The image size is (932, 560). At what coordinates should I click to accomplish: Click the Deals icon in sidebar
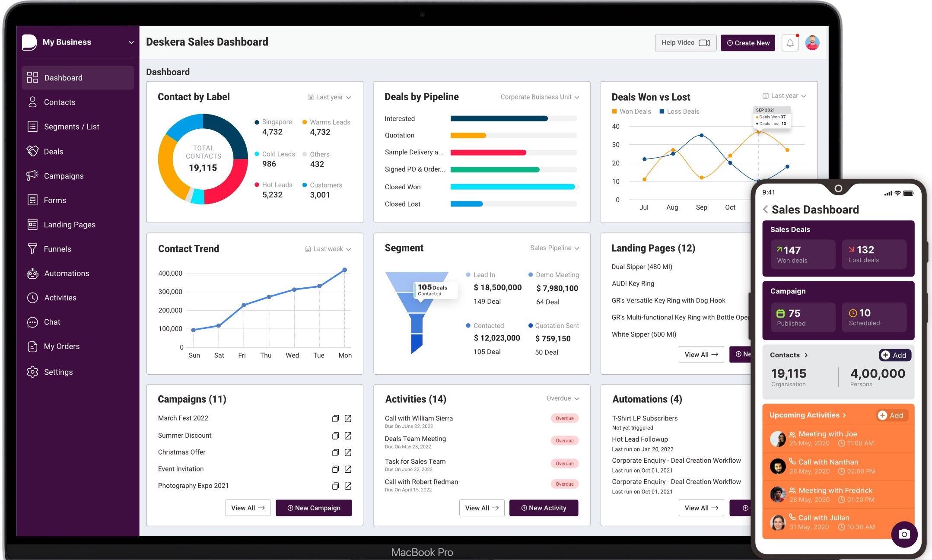click(x=32, y=150)
